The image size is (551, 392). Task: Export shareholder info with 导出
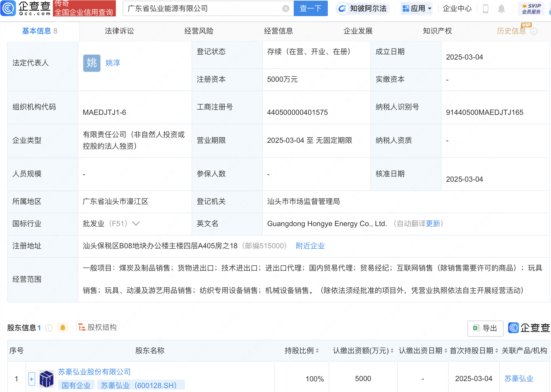click(485, 328)
